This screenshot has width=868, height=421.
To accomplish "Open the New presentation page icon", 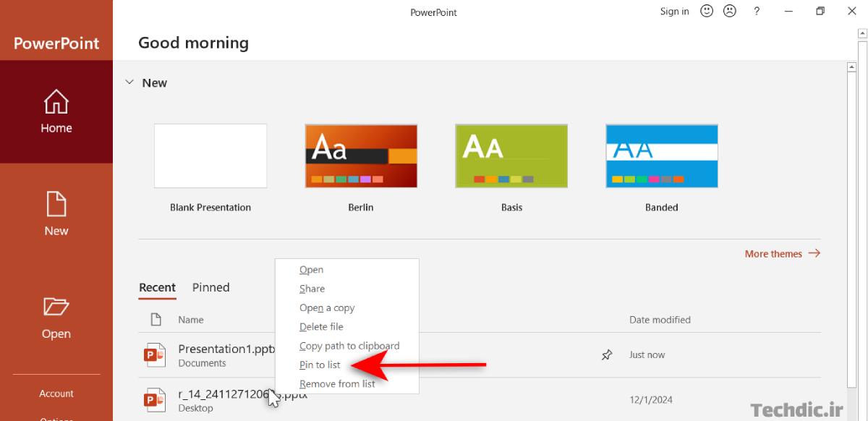I will [56, 204].
